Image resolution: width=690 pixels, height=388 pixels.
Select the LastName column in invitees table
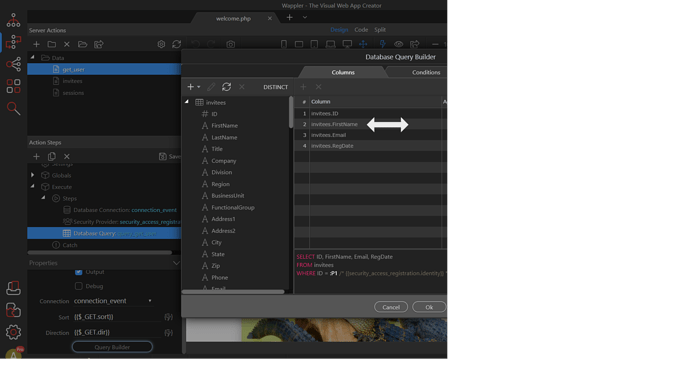pos(224,137)
